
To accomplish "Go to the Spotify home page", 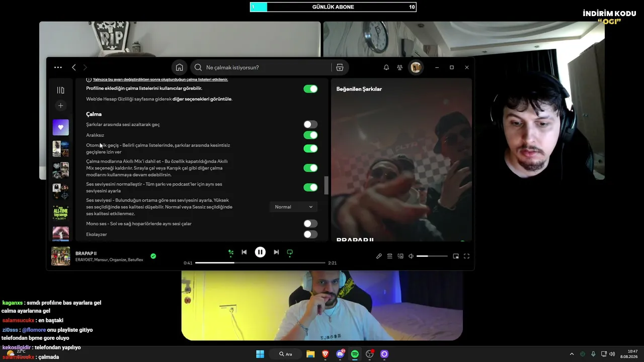I will pos(179,67).
